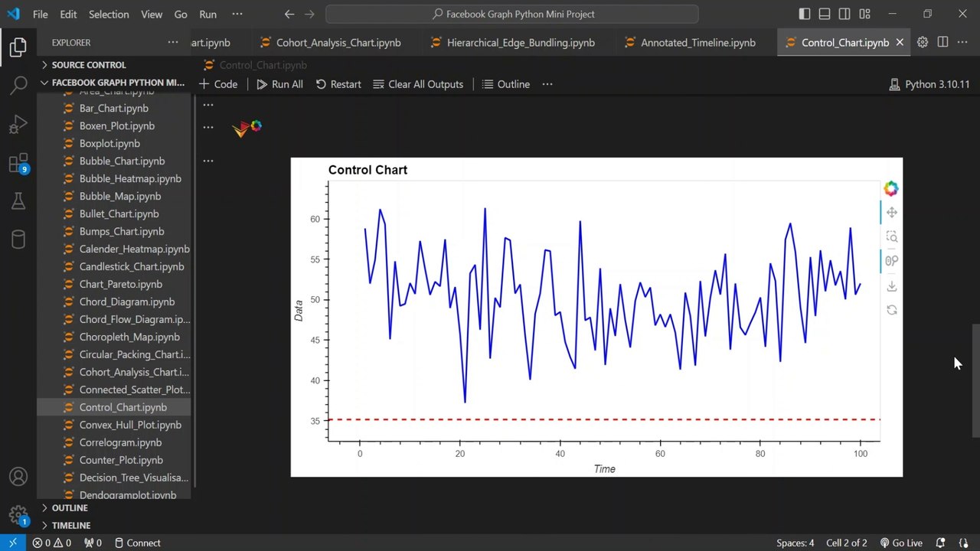This screenshot has width=980, height=551.
Task: Open the Run and Debug view
Action: coord(18,124)
